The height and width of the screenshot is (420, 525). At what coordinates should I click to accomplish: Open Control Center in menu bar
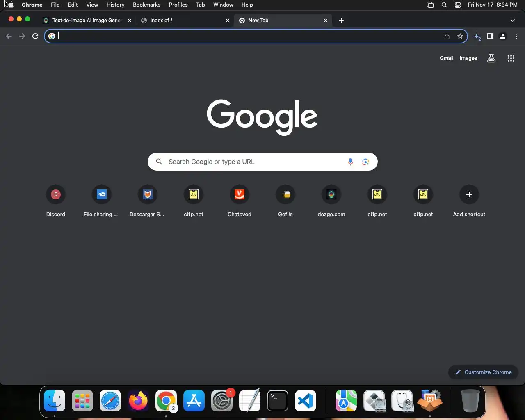[x=458, y=5]
